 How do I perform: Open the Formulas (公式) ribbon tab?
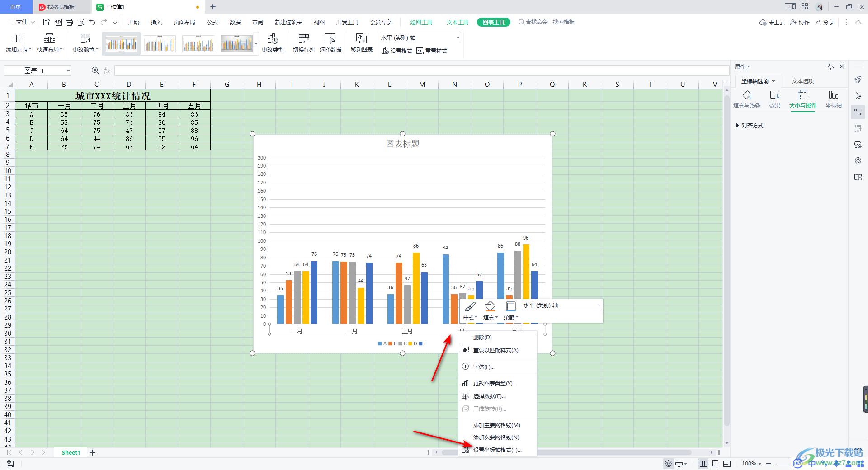(212, 22)
